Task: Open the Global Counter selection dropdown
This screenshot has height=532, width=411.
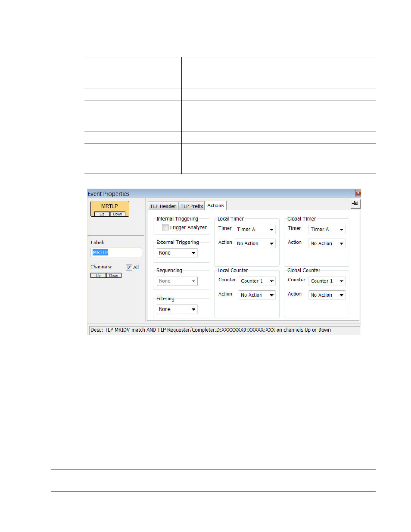Action: tap(327, 281)
